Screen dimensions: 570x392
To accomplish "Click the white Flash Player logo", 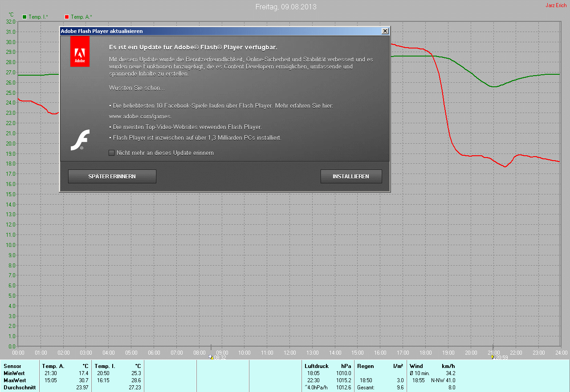I will (x=80, y=140).
